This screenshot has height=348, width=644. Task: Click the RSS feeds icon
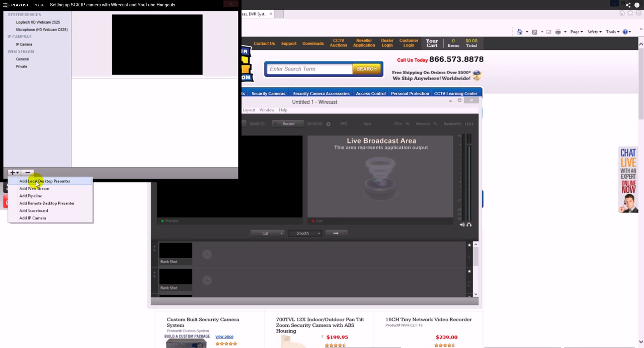click(535, 32)
